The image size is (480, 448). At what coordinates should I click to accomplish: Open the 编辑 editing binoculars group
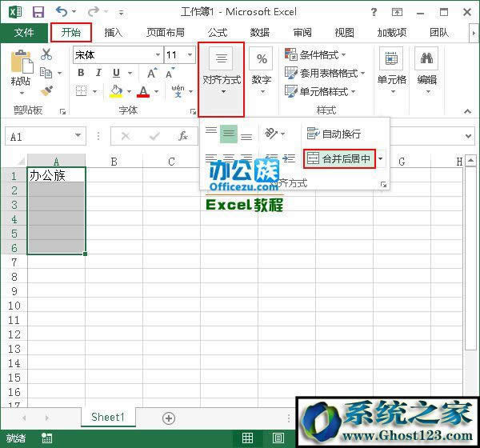click(x=426, y=68)
